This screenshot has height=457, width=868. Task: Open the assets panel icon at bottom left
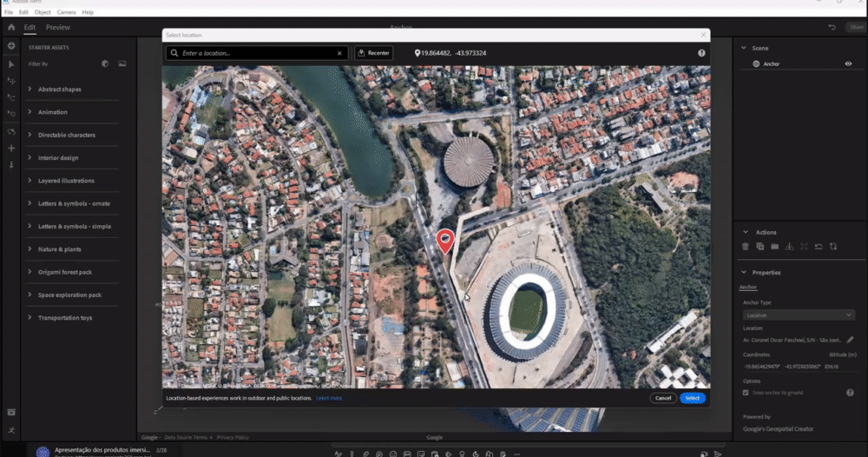pos(11,413)
